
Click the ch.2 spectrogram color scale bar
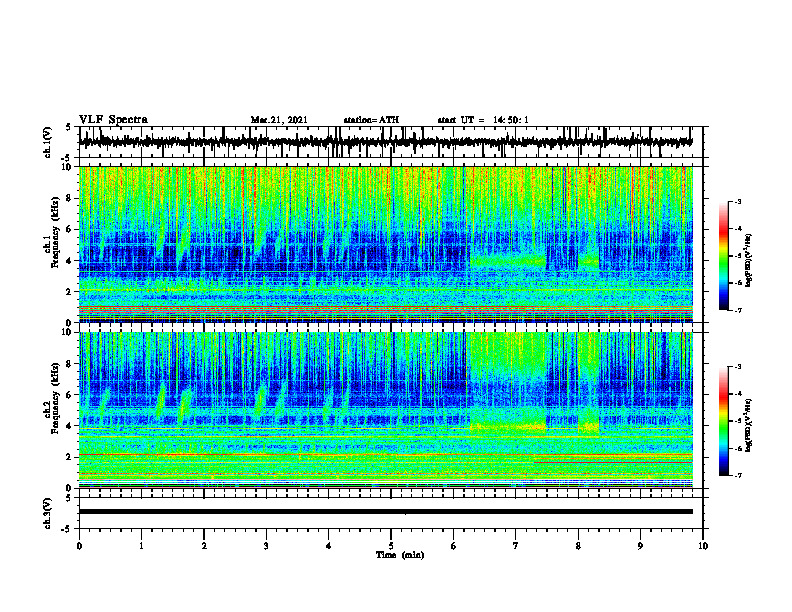coord(723,421)
